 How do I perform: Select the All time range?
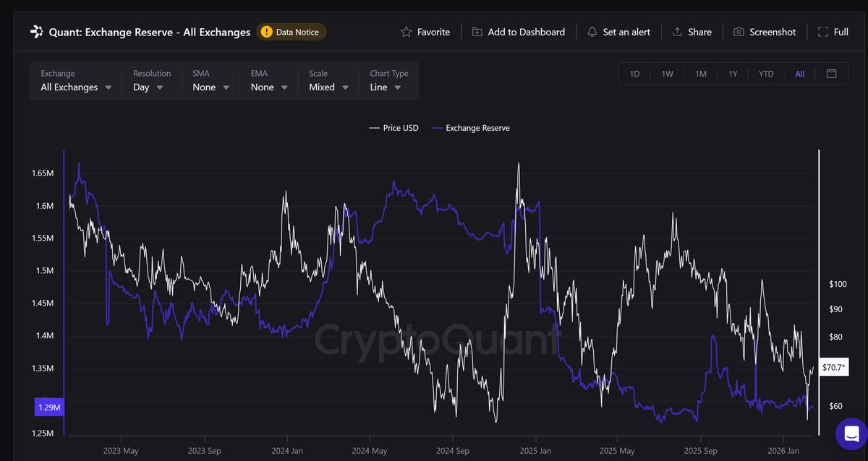799,74
